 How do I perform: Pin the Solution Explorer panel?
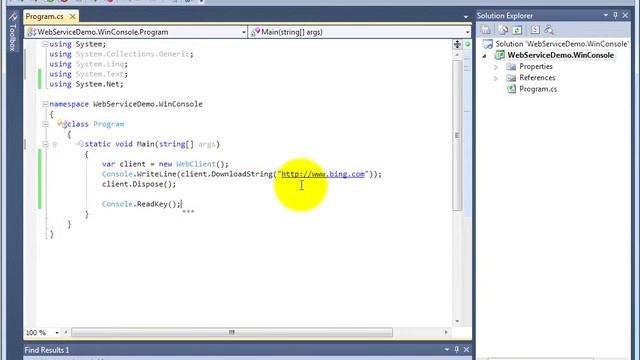(x=616, y=16)
